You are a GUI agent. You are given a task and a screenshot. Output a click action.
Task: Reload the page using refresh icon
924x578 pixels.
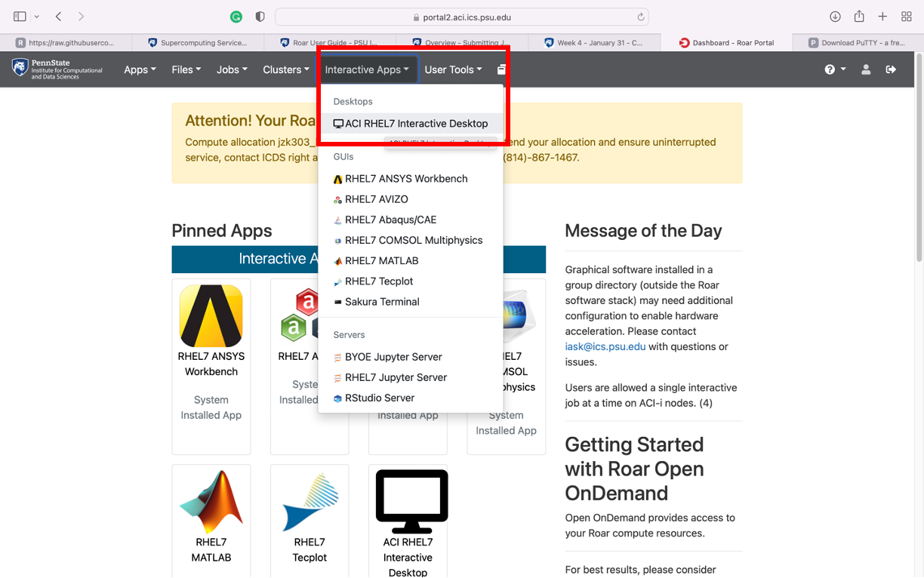click(641, 17)
